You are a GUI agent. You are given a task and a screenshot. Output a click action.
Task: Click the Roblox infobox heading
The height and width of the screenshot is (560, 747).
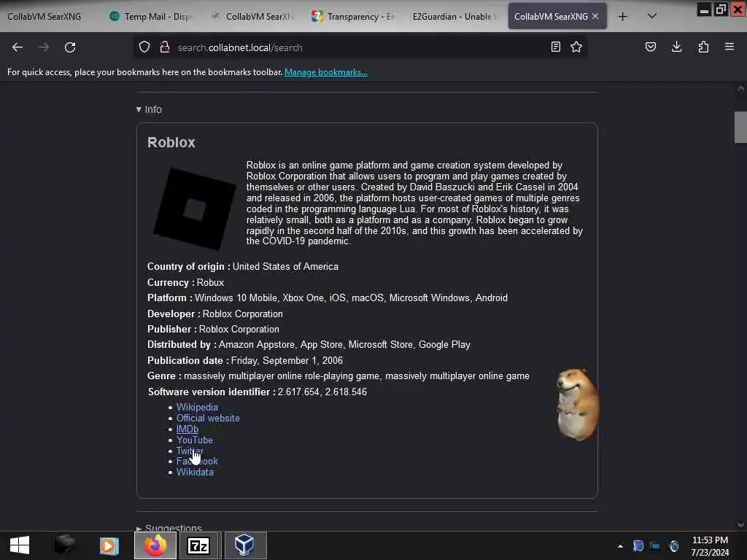pos(171,142)
